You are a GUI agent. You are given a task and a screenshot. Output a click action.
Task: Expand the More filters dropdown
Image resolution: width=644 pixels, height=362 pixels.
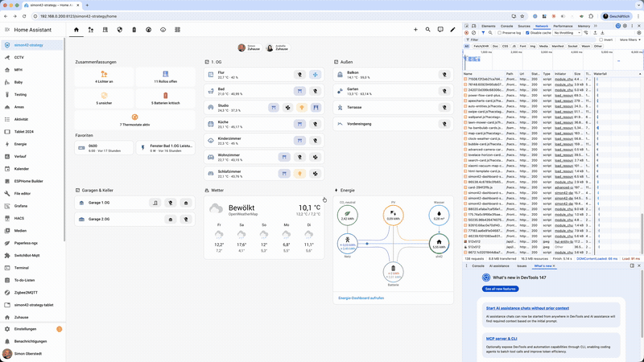click(630, 39)
